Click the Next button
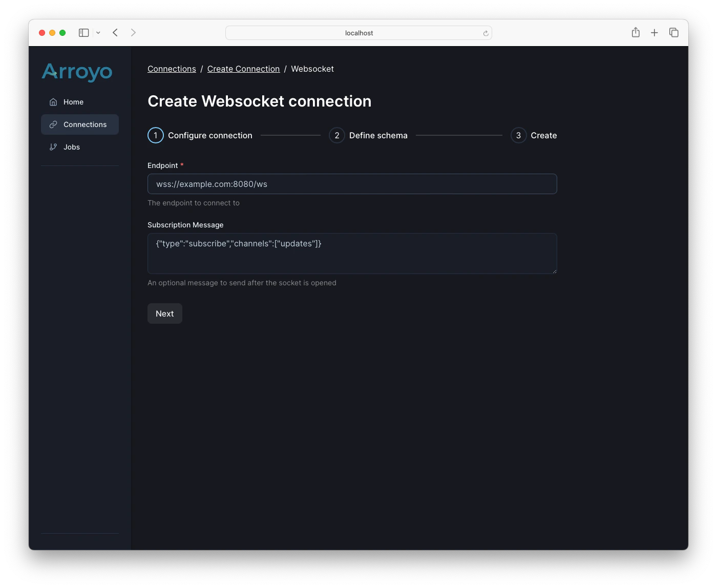This screenshot has width=717, height=588. pos(164,313)
